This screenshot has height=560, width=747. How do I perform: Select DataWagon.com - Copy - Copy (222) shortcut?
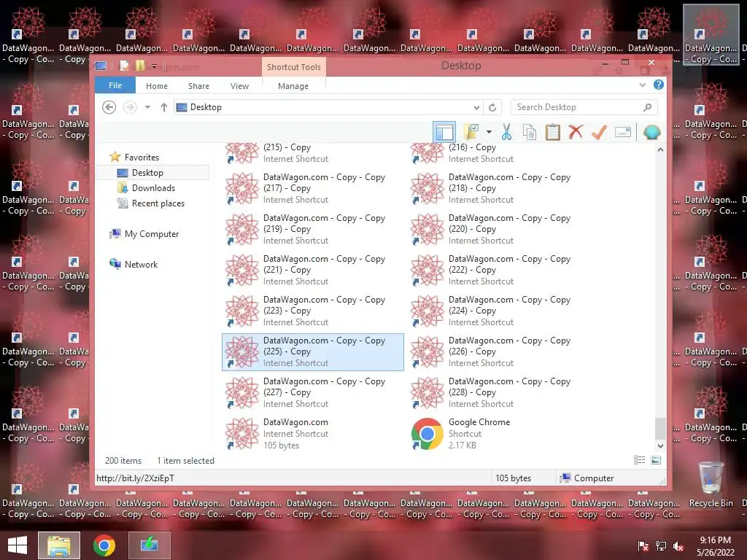tap(498, 271)
